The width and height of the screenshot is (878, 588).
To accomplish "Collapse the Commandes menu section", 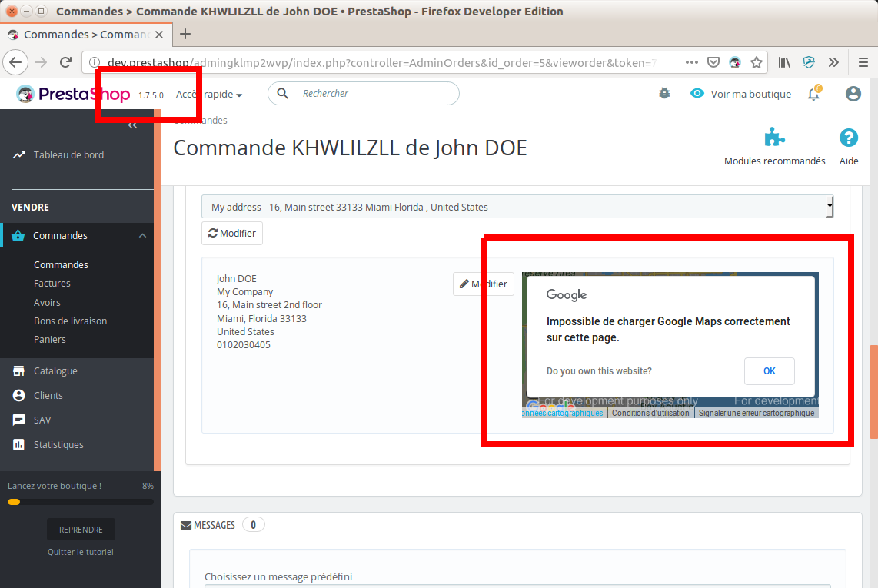I will tap(143, 236).
